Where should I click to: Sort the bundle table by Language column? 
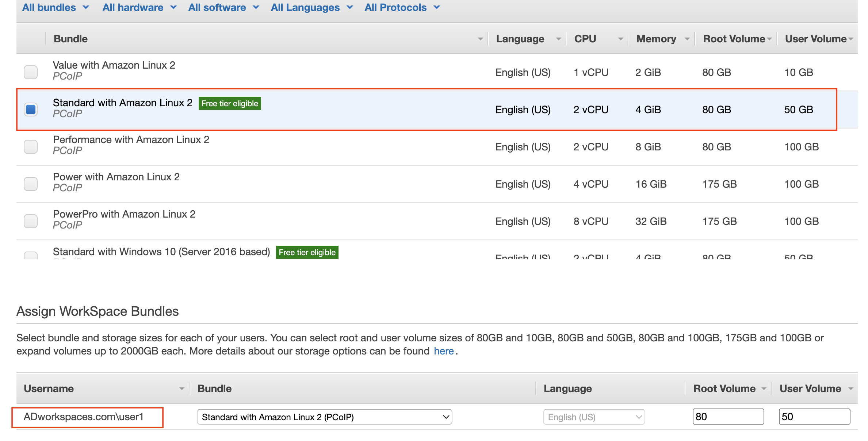(558, 39)
